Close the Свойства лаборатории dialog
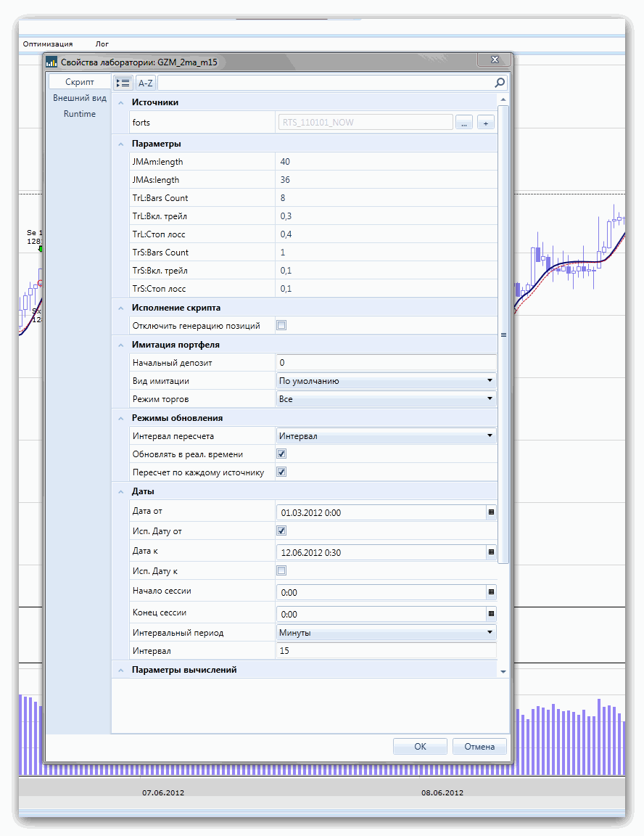The width and height of the screenshot is (644, 836). pyautogui.click(x=495, y=60)
